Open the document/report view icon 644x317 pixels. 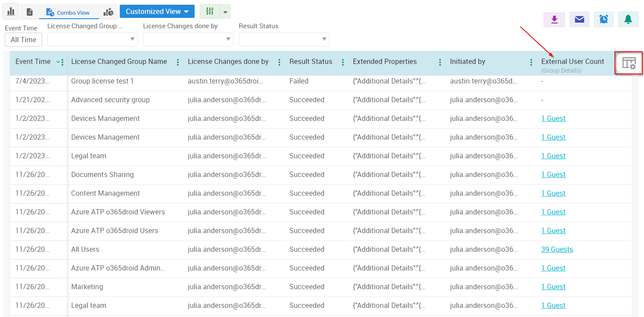pos(29,11)
